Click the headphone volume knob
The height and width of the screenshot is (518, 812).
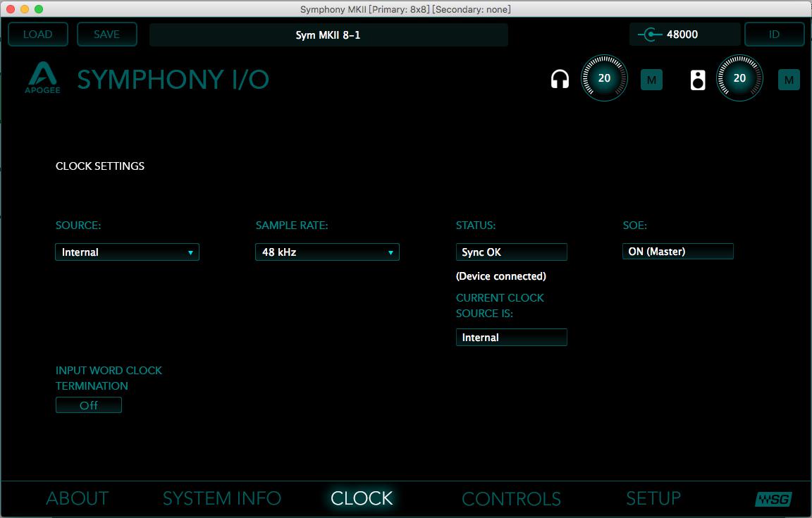(604, 78)
